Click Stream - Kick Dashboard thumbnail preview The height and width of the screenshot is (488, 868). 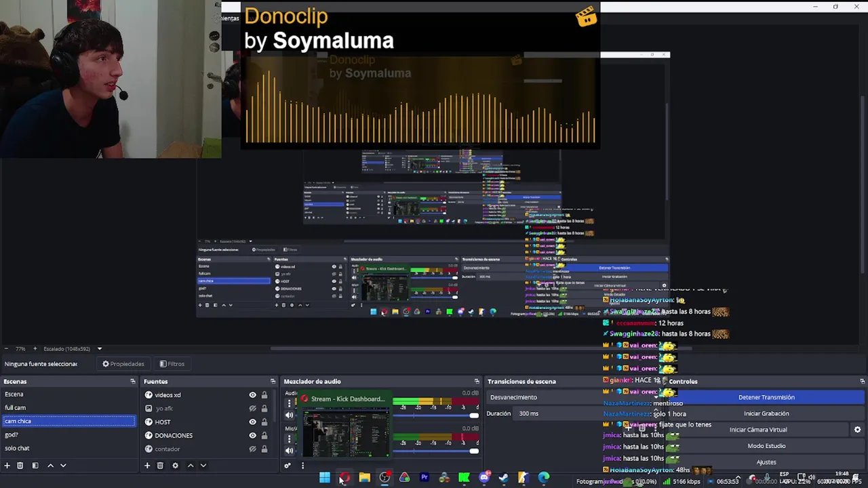[345, 432]
